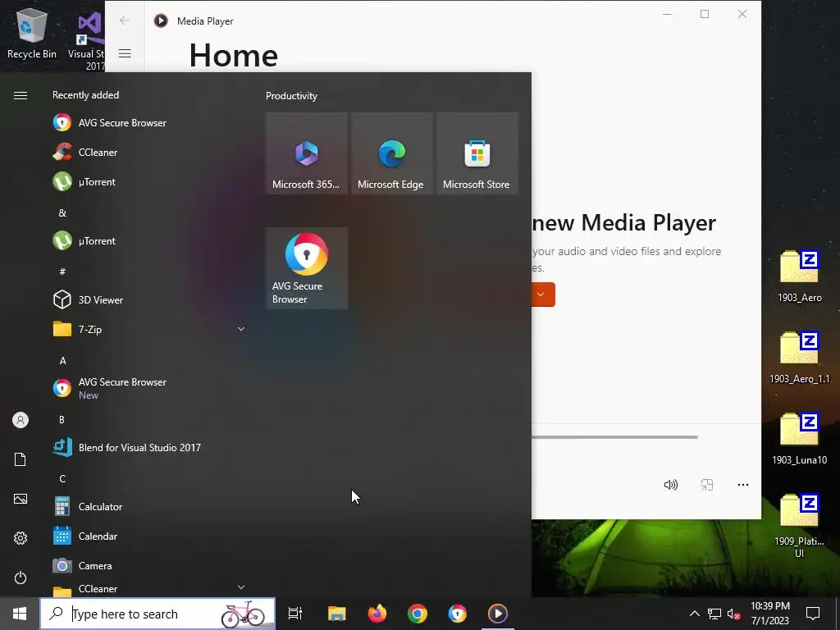Screen dimensions: 840x630
Task: Open network icon in system tray
Action: pos(714,614)
